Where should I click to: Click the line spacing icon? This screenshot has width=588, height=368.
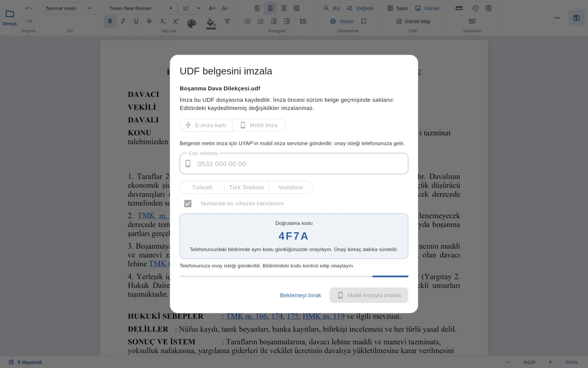pyautogui.click(x=303, y=21)
